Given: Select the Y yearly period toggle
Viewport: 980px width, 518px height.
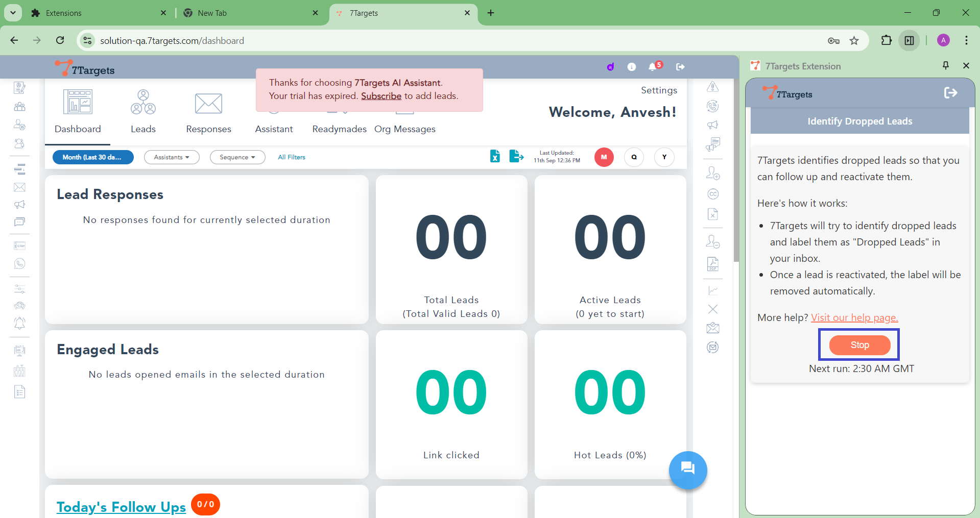Looking at the screenshot, I should [x=664, y=157].
